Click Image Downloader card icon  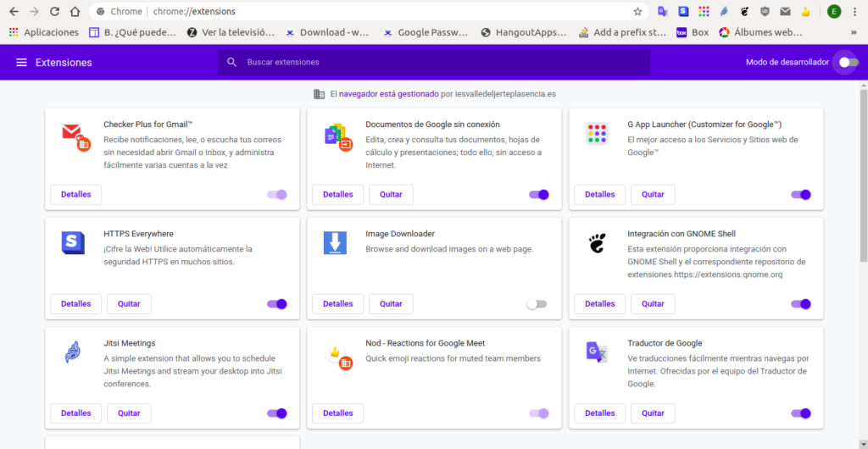[x=335, y=243]
